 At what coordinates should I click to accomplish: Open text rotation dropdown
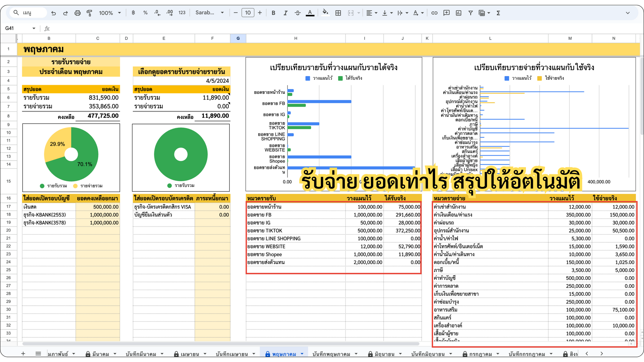[x=418, y=13]
